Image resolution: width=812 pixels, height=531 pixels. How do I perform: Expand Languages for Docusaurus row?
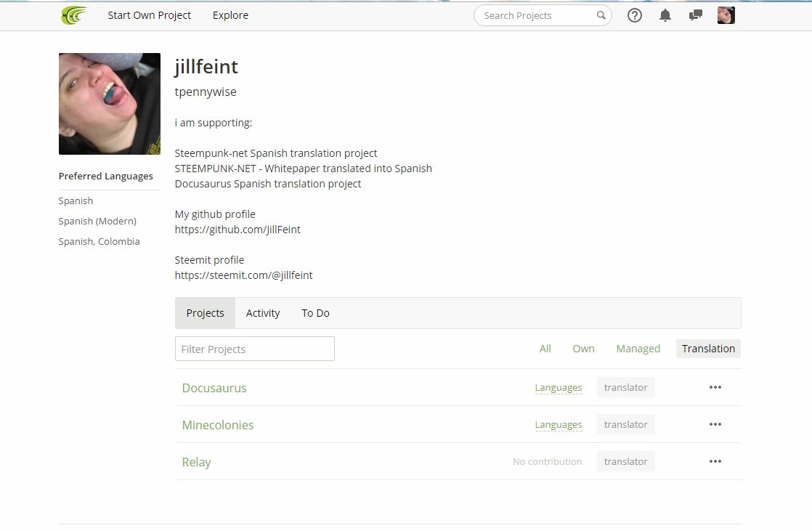pyautogui.click(x=559, y=388)
